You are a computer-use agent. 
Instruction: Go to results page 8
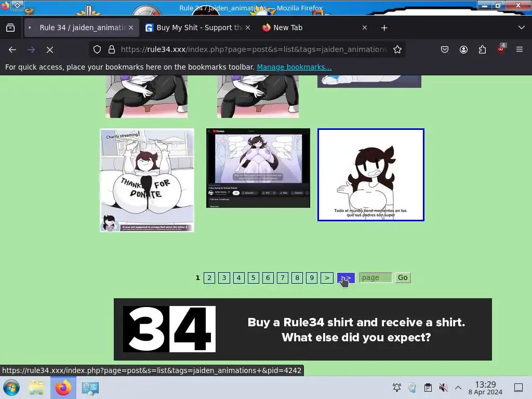[297, 278]
